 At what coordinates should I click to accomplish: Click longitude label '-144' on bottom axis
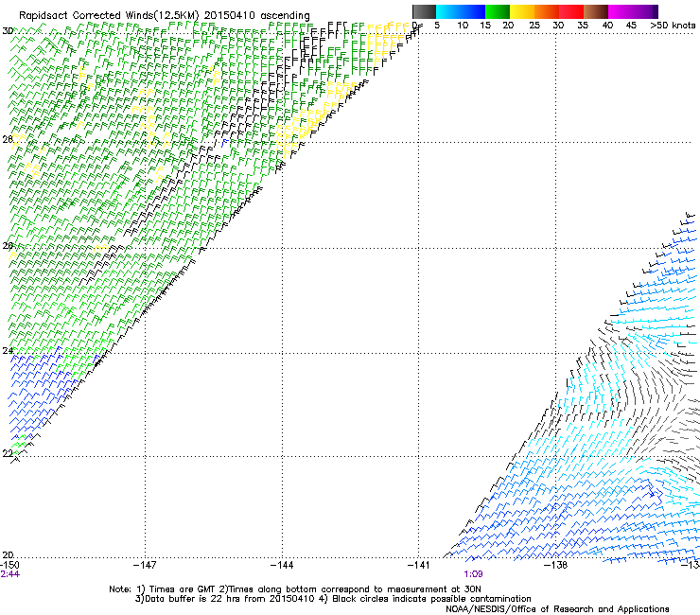click(282, 565)
